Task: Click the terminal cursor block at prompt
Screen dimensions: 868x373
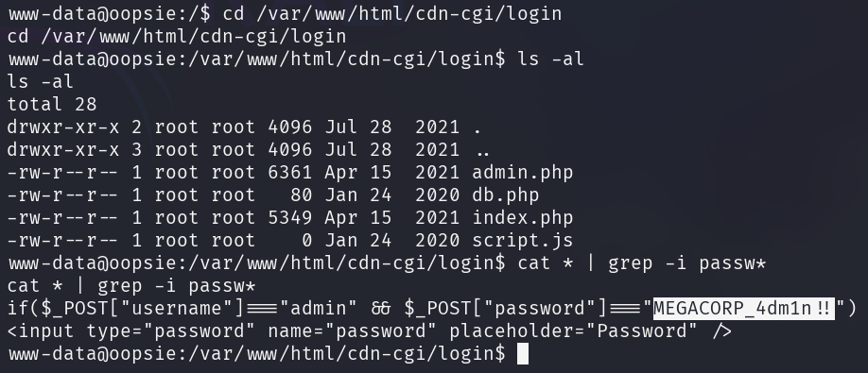Action: pos(523,354)
